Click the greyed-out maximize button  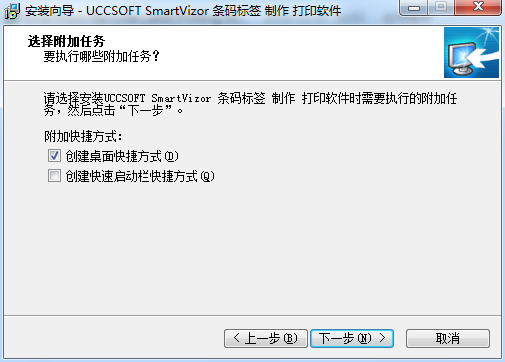click(441, 7)
